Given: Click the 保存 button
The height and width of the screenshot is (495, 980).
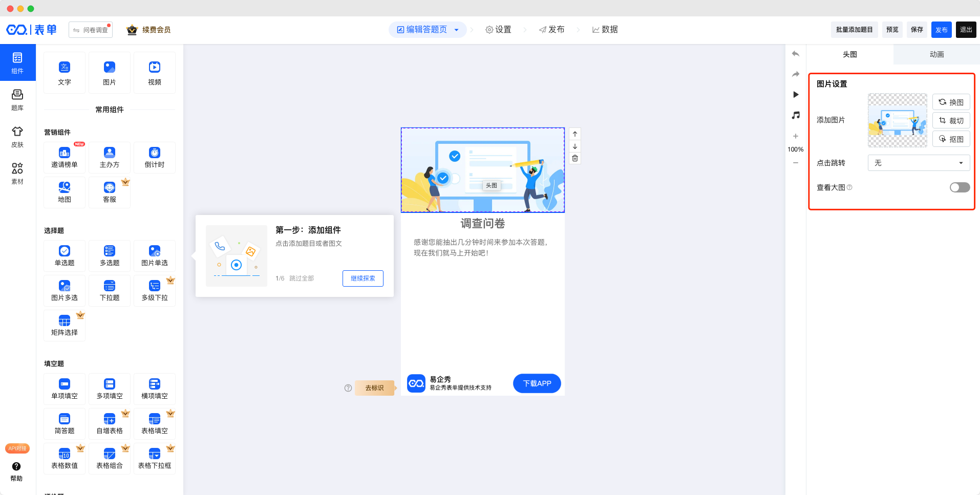Looking at the screenshot, I should tap(917, 30).
